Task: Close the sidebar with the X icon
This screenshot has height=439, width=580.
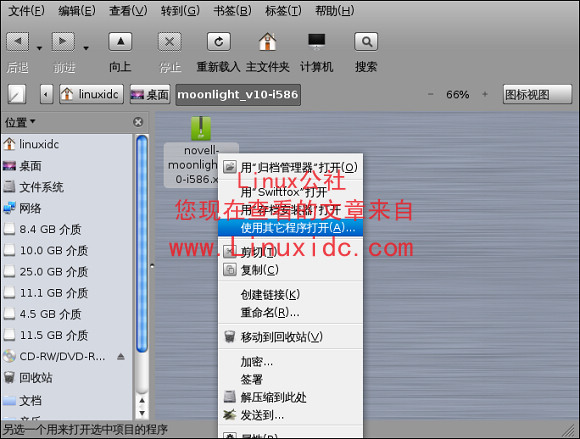Action: pyautogui.click(x=138, y=122)
